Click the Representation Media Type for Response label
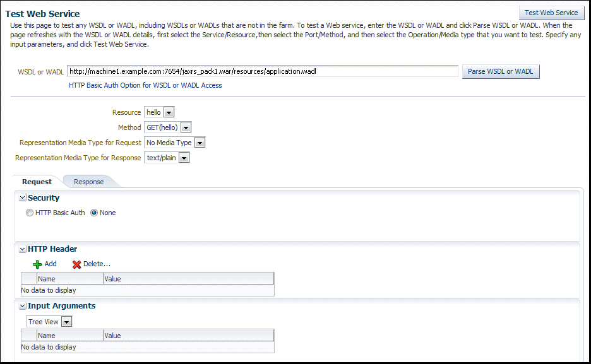This screenshot has height=364, width=591. click(78, 158)
